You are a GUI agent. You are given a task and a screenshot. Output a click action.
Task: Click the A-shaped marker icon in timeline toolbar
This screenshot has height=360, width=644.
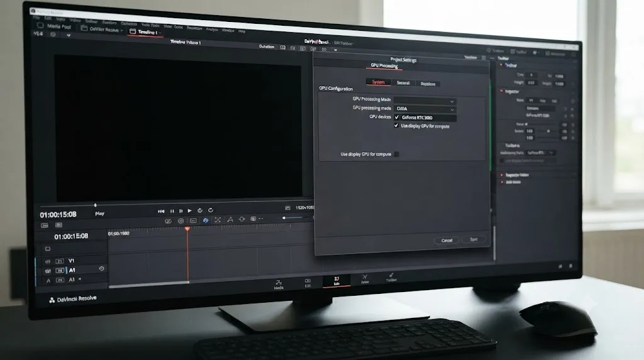[x=230, y=220]
